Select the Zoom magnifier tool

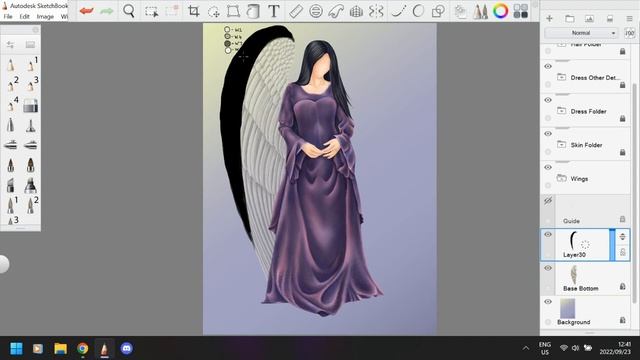(129, 11)
